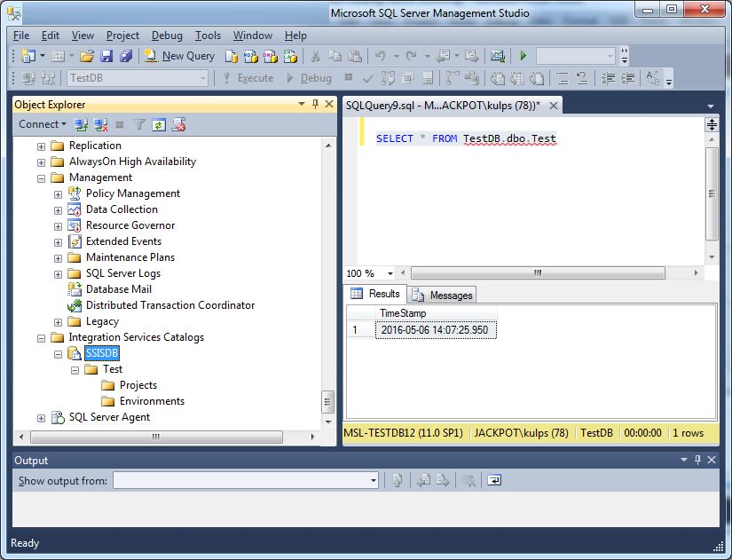Open a Database Engine Query via toolbar icon

click(231, 57)
